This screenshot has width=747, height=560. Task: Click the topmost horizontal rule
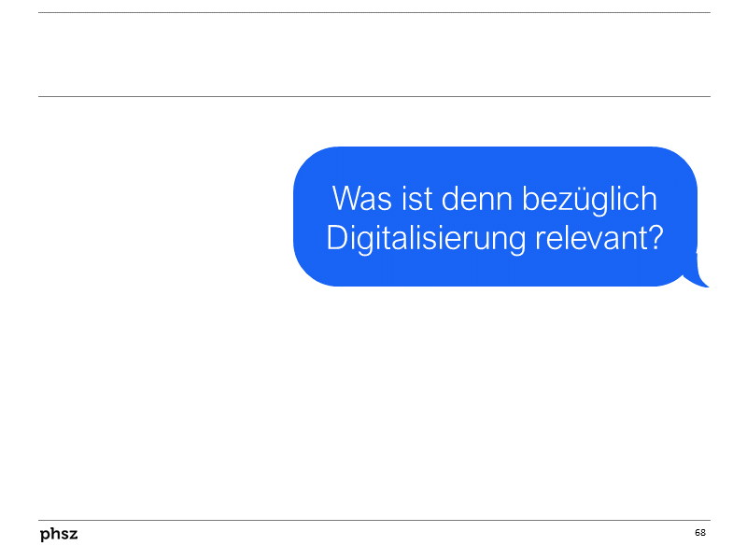click(x=374, y=12)
